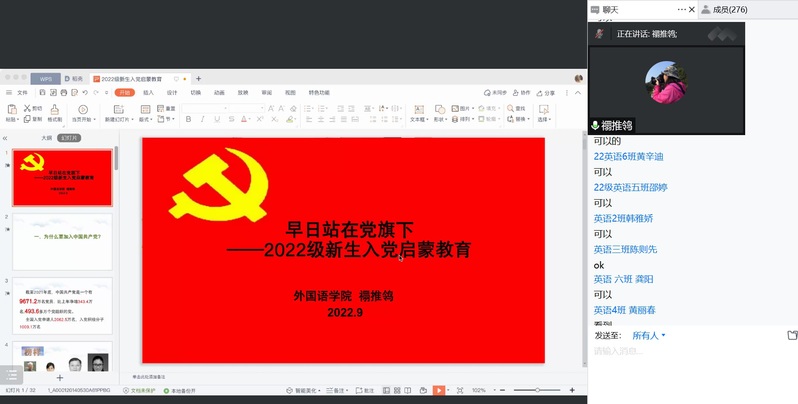Toggle Bold formatting
Viewport: 798px width, 404px height.
pos(188,119)
